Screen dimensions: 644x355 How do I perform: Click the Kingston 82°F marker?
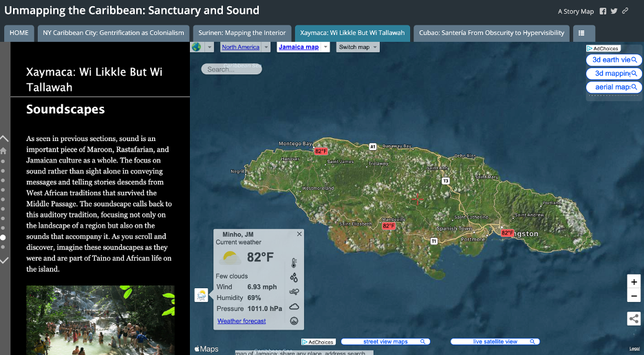click(x=507, y=233)
